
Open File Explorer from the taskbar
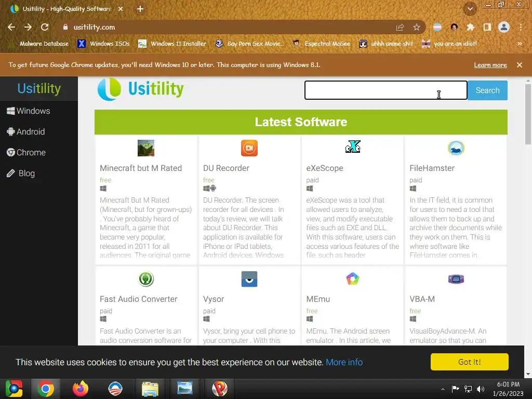(150, 389)
